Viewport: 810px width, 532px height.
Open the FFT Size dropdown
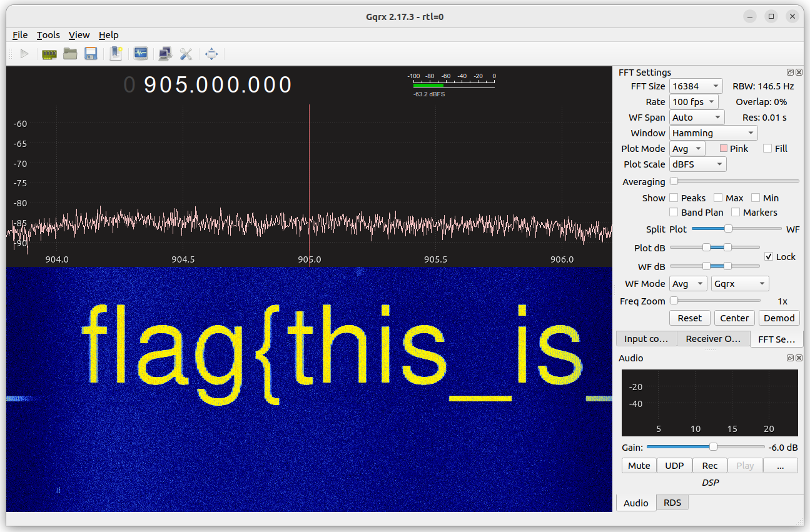tap(696, 86)
